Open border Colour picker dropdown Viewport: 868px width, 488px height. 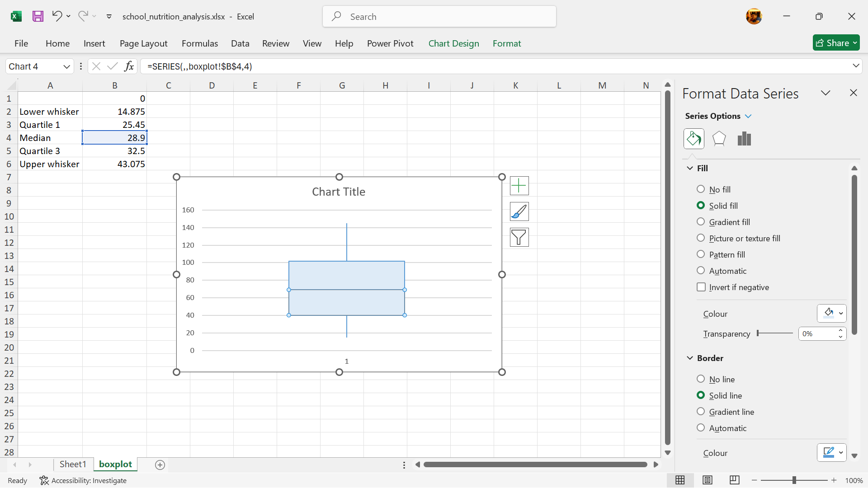[831, 452]
